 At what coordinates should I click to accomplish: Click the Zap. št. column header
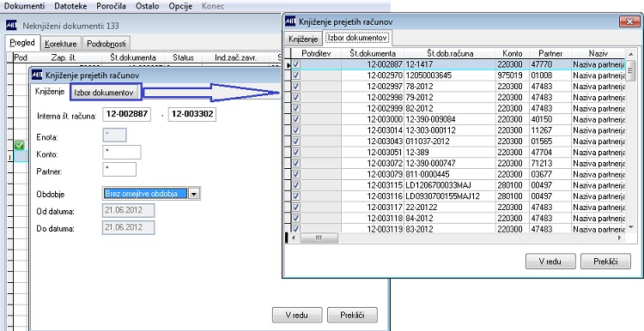click(64, 57)
